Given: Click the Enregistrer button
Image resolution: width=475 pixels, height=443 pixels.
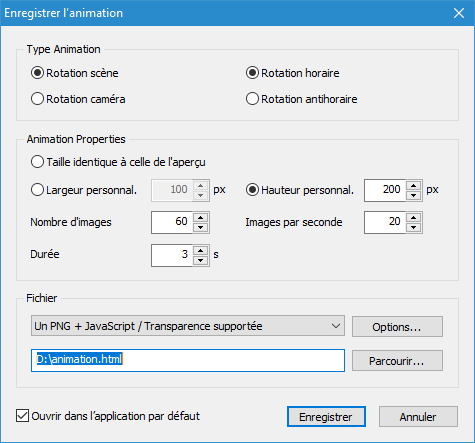Looking at the screenshot, I should [326, 416].
